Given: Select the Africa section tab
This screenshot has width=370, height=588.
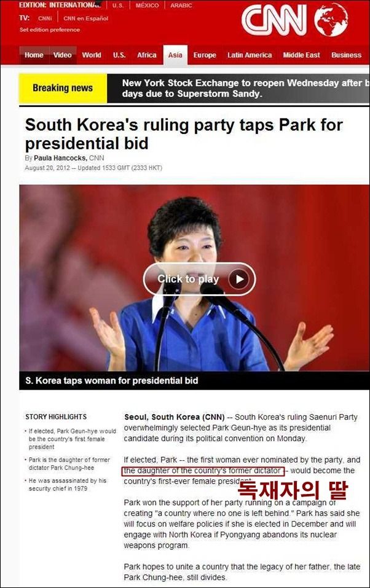Looking at the screenshot, I should pos(147,55).
